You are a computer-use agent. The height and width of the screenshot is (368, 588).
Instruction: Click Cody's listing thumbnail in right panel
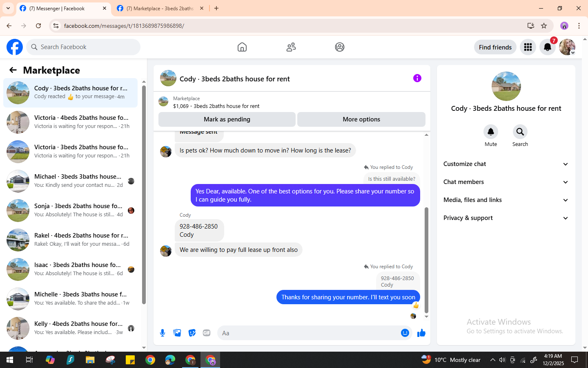(x=506, y=86)
